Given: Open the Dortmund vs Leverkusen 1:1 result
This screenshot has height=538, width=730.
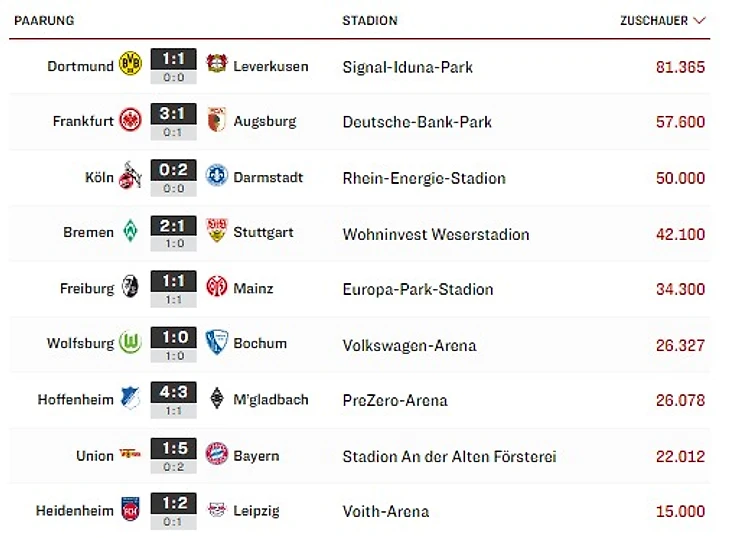Looking at the screenshot, I should point(173,60).
